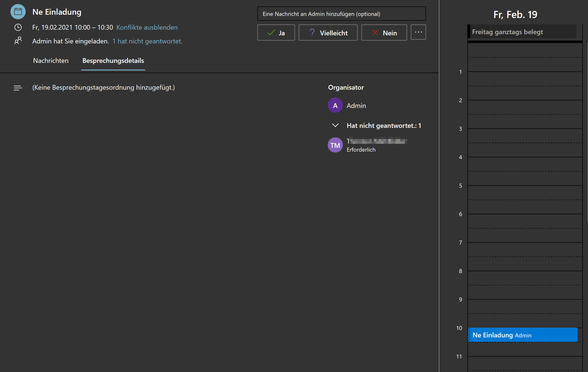Click the Admin organizer name
Viewport: 588px width, 372px height.
coord(356,106)
